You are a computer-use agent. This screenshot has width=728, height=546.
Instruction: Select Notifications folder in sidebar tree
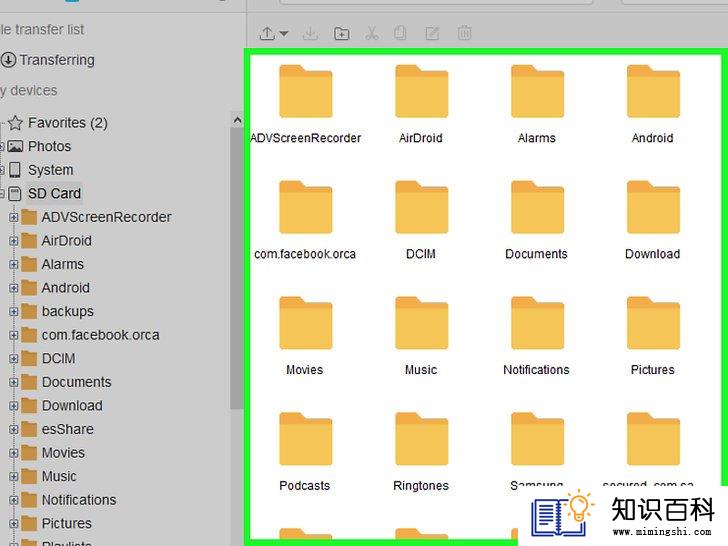[69, 500]
